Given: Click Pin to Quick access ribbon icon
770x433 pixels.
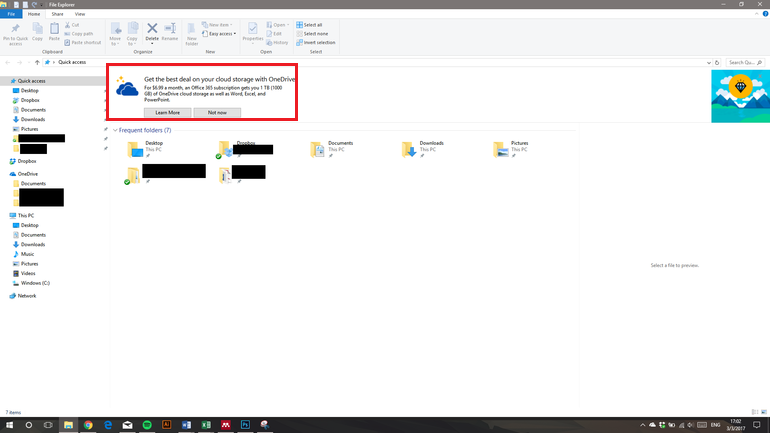Looking at the screenshot, I should pyautogui.click(x=15, y=34).
